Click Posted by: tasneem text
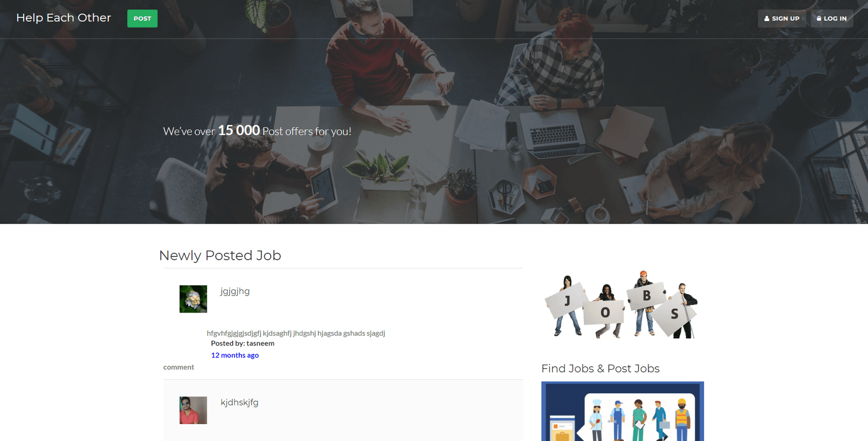 (242, 343)
